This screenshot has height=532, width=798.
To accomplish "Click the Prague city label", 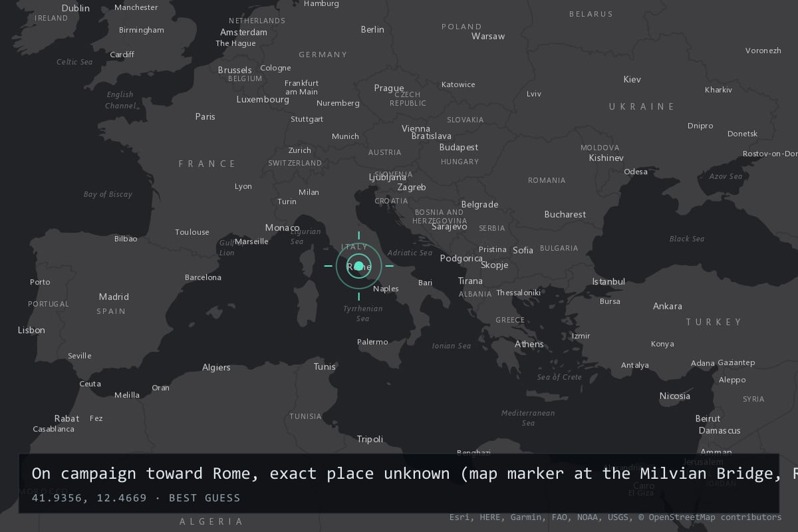I will point(389,88).
